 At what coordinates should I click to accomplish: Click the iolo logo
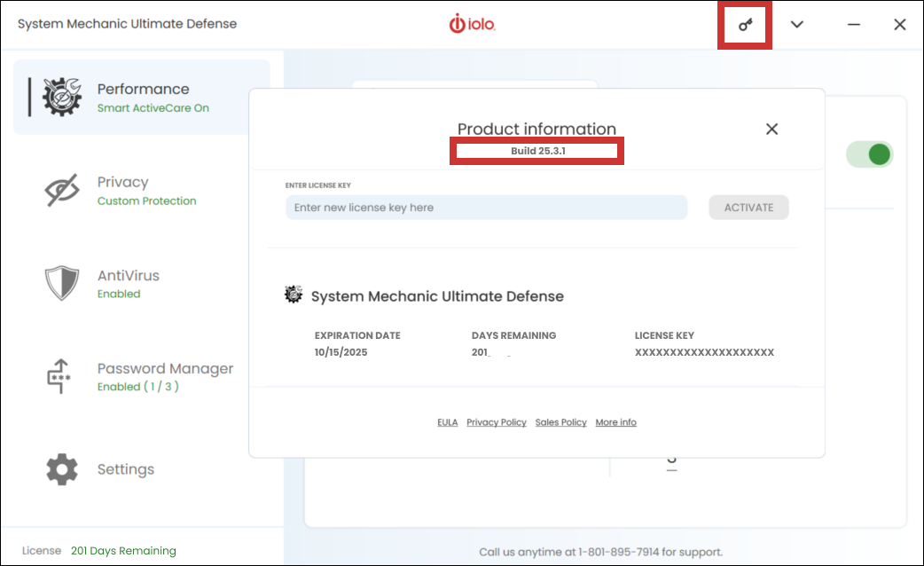[x=472, y=24]
